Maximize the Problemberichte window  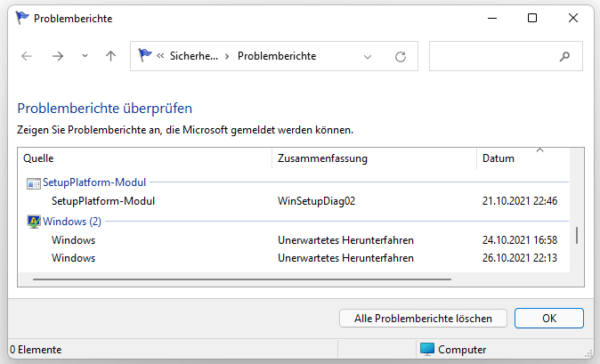pyautogui.click(x=531, y=18)
